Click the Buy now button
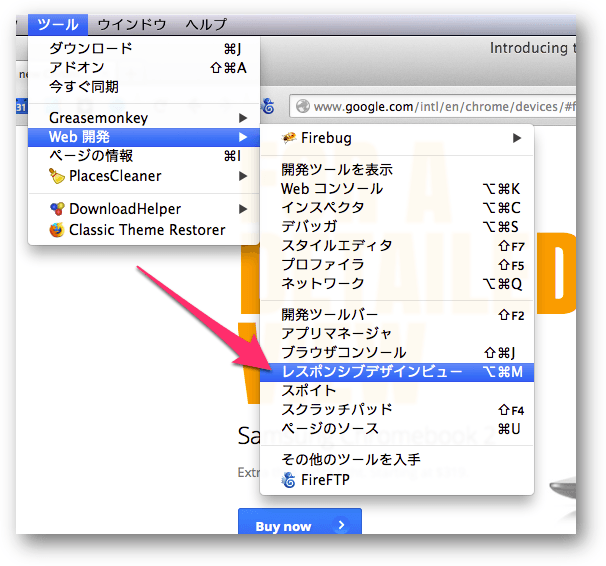Screen dimensions: 606x566 point(300,522)
